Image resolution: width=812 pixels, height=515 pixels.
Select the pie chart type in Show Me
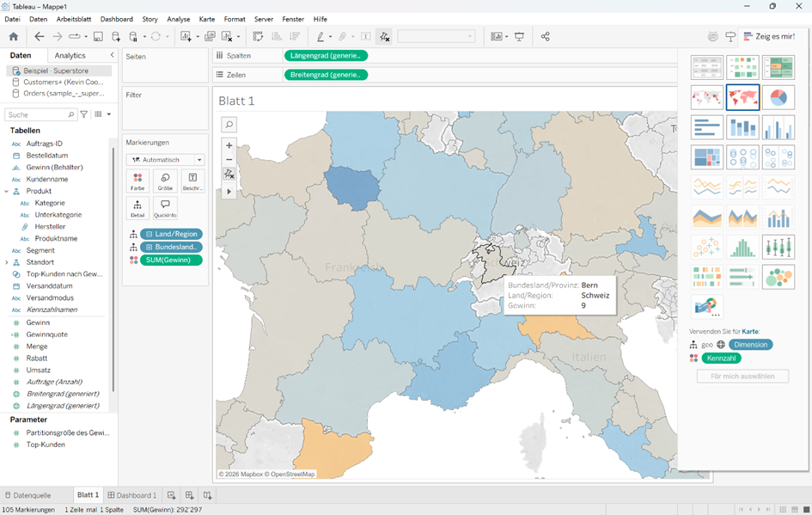778,97
